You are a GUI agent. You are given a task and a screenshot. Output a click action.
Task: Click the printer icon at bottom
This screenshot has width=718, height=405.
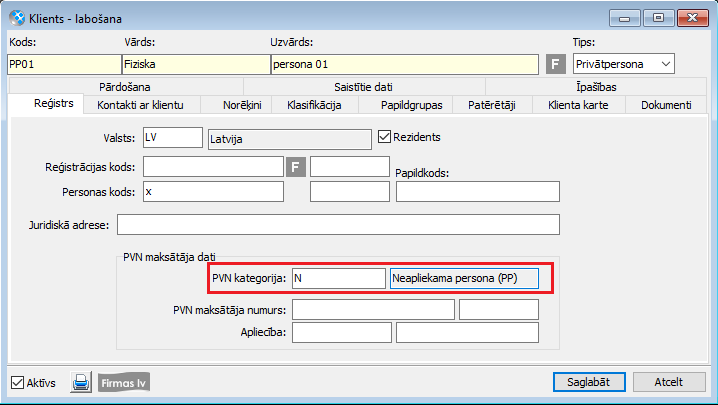[81, 382]
